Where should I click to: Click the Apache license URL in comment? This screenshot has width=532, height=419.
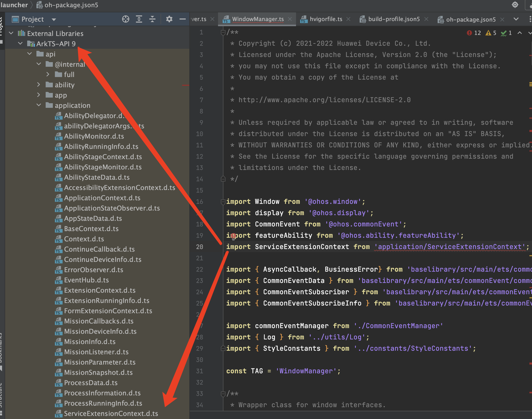tap(324, 100)
